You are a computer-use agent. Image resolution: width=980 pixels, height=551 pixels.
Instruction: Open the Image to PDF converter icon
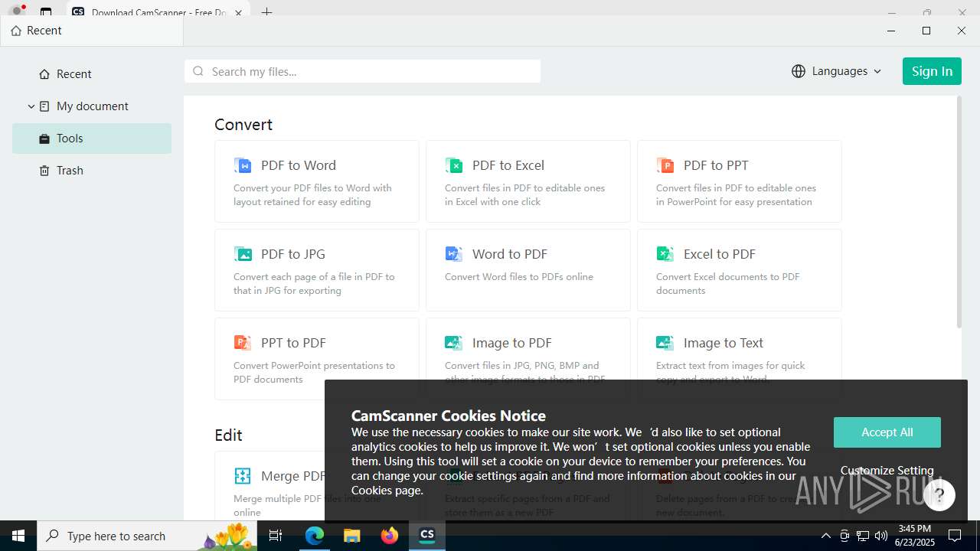pos(454,343)
